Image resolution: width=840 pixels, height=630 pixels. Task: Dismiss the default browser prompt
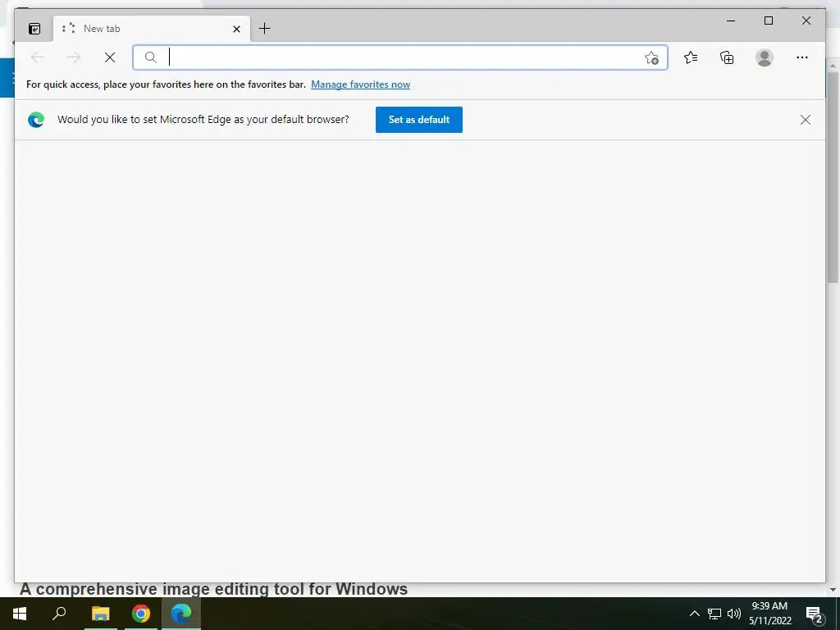pos(806,120)
